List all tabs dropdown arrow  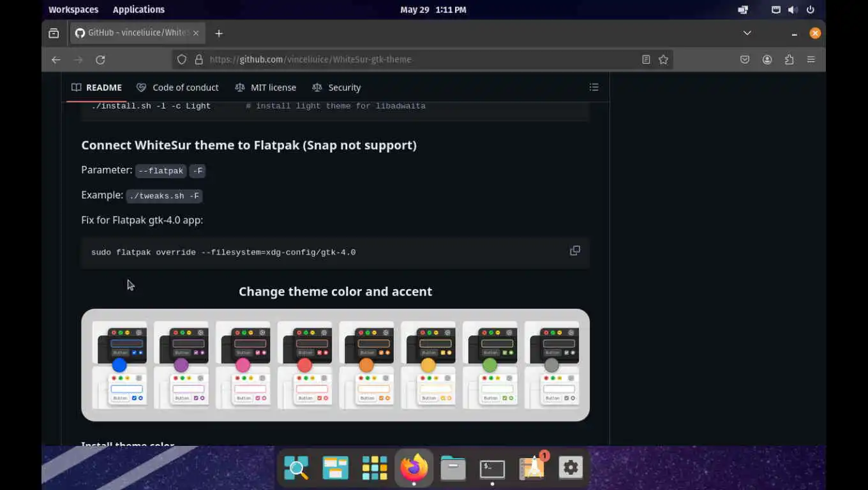point(747,33)
